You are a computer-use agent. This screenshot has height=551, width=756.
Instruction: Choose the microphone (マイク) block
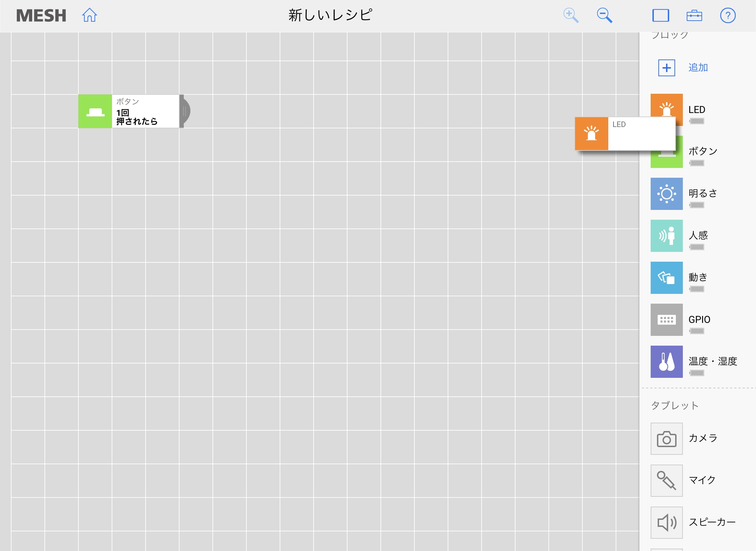[666, 480]
